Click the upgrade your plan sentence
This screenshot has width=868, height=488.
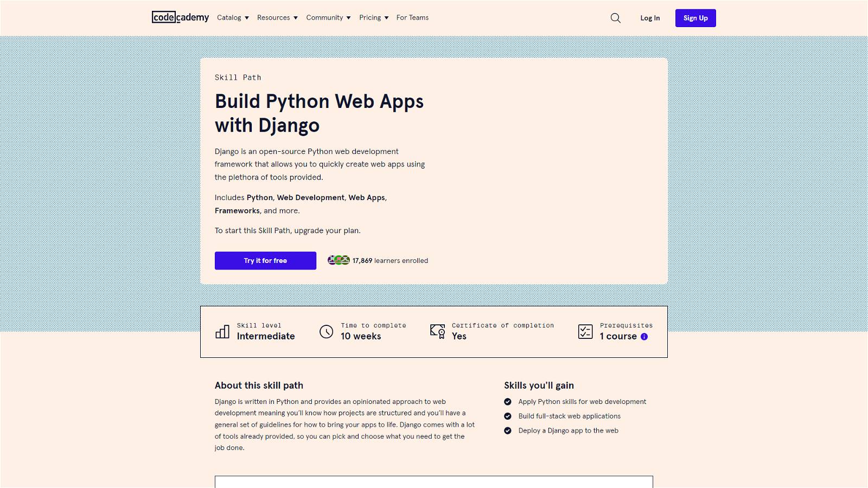[x=288, y=230]
